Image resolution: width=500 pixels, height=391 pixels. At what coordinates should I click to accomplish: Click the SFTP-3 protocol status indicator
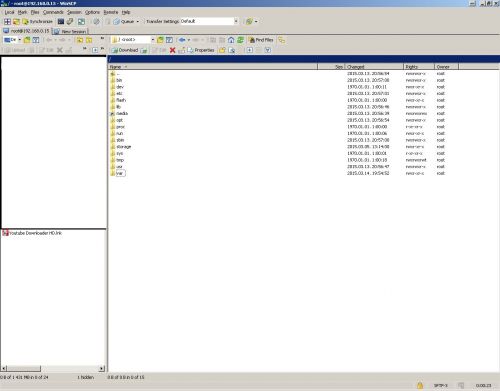tap(441, 386)
